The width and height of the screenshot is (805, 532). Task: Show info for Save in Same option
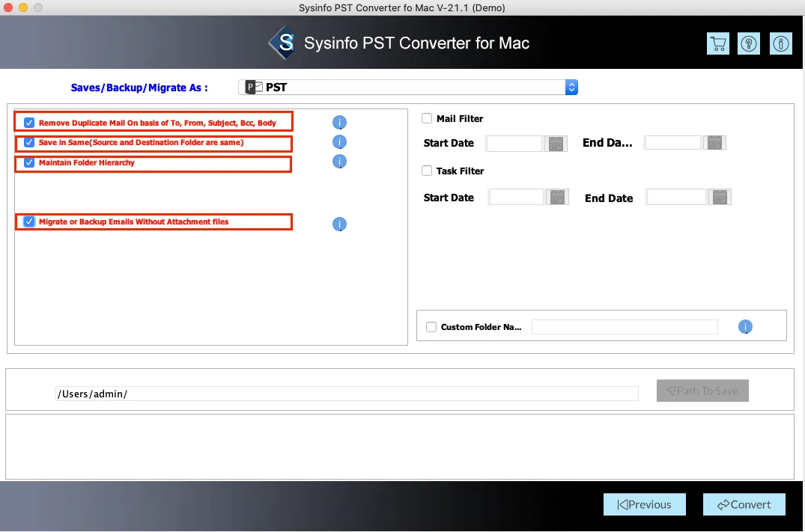coord(339,142)
